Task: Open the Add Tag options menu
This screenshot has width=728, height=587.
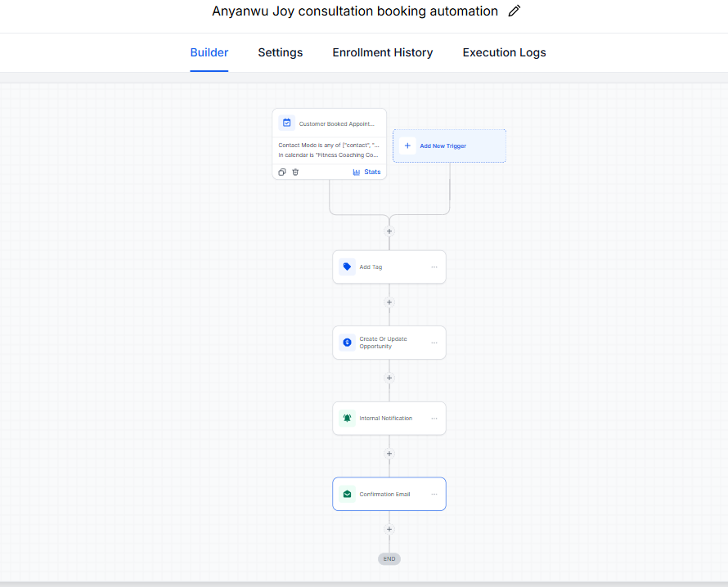Action: [434, 267]
